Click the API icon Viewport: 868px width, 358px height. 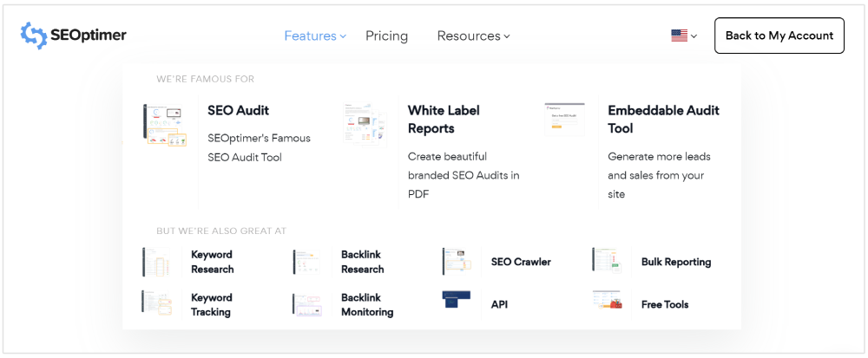(456, 300)
